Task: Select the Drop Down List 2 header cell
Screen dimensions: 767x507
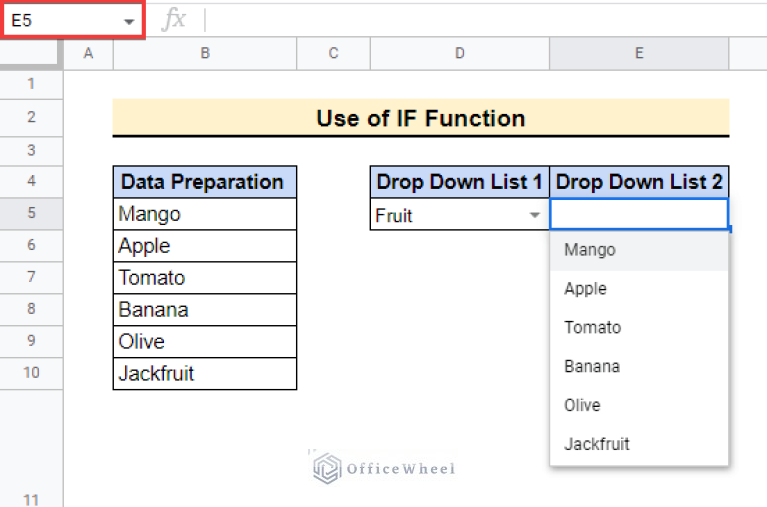Action: tap(639, 182)
